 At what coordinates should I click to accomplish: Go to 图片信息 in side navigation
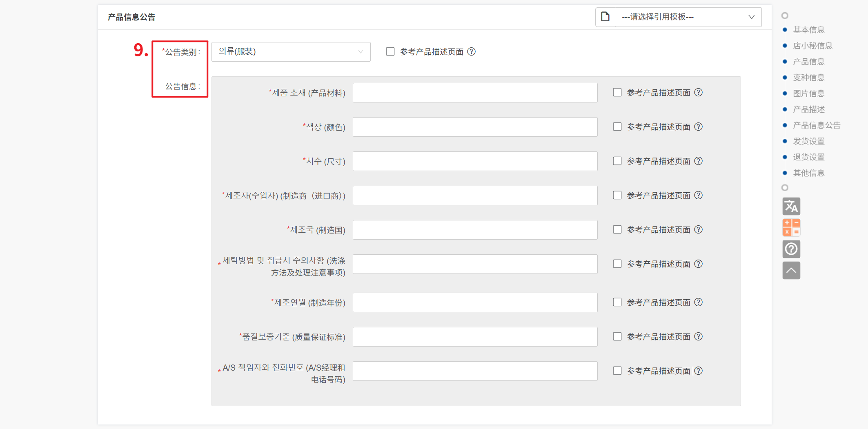(808, 93)
